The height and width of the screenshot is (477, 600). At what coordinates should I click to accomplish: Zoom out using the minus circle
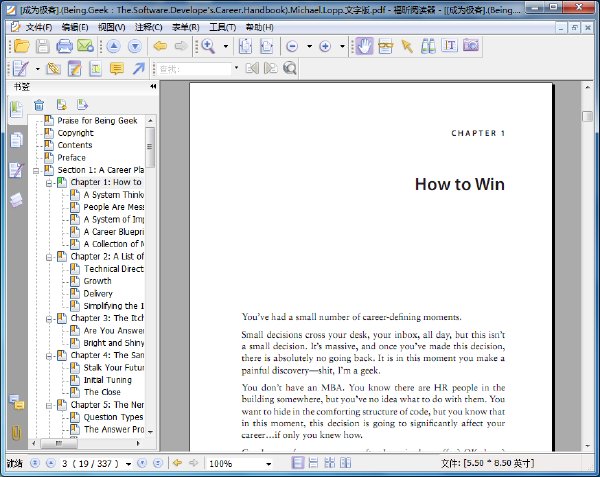click(292, 47)
